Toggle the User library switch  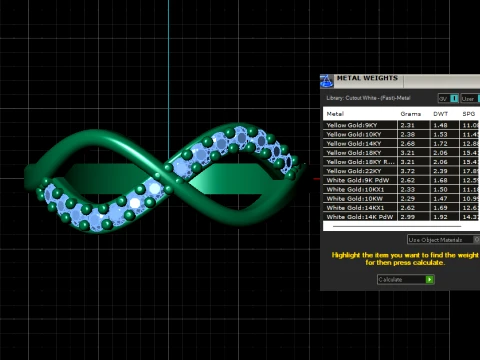(471, 99)
